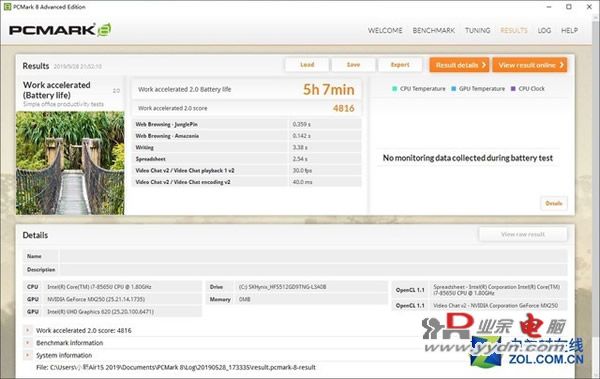
Task: Open Result details
Action: click(x=460, y=65)
